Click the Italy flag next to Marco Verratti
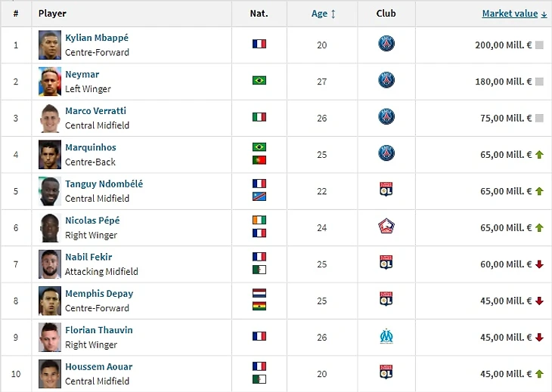Viewport: 552px width, 392px height. [x=259, y=117]
